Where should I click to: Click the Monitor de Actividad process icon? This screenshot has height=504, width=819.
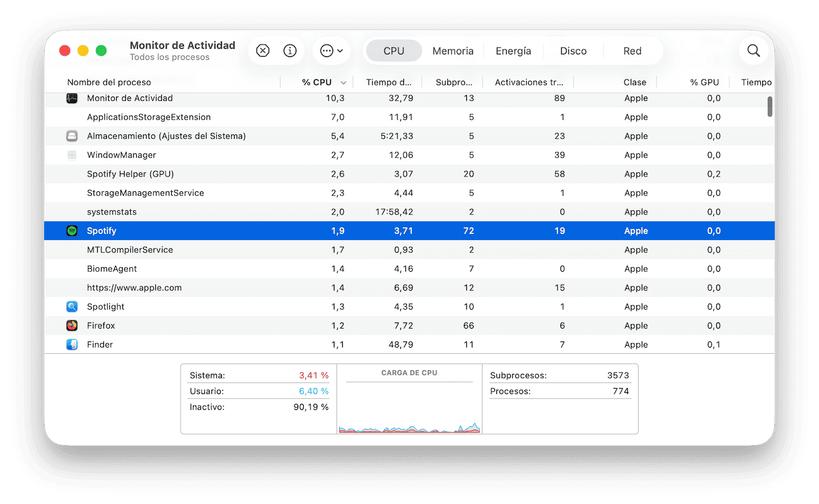coord(72,98)
